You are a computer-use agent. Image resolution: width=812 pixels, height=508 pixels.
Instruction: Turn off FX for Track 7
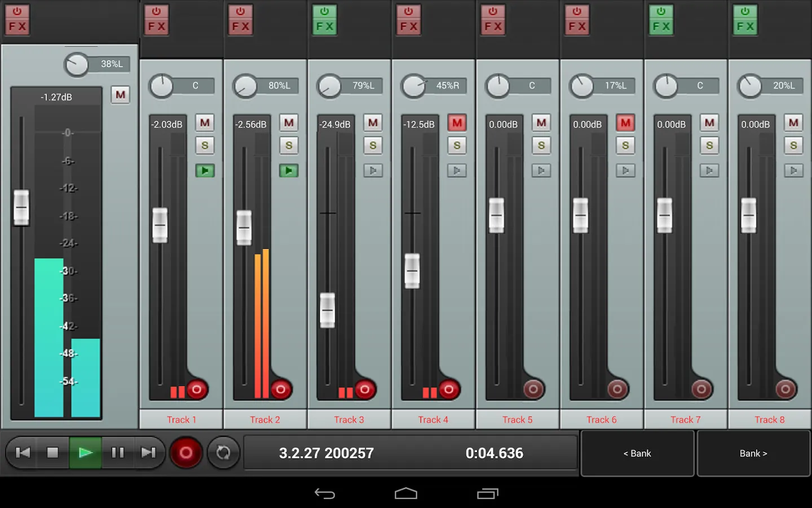tap(661, 19)
